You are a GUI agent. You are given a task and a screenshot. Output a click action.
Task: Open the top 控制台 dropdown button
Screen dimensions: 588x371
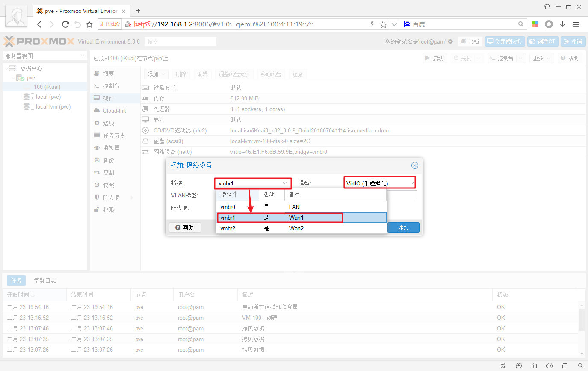506,58
